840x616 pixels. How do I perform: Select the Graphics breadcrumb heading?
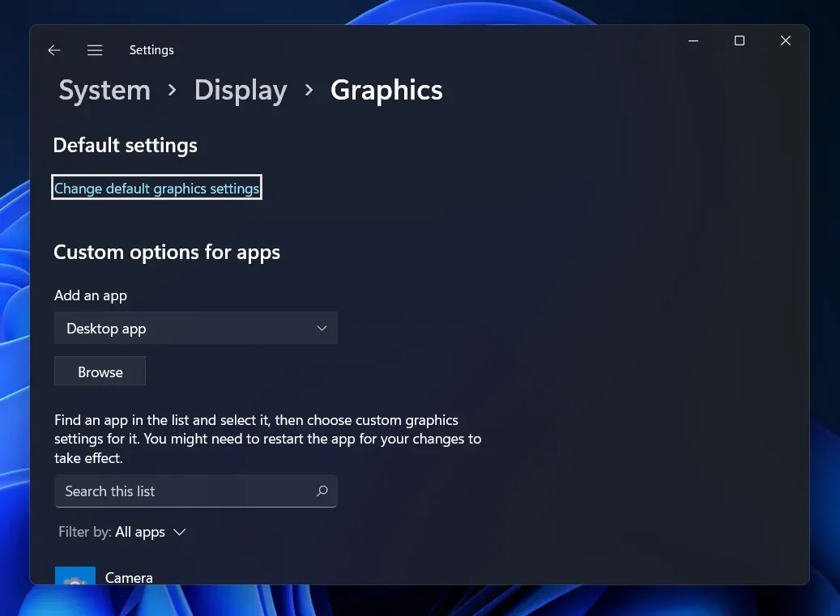tap(386, 91)
